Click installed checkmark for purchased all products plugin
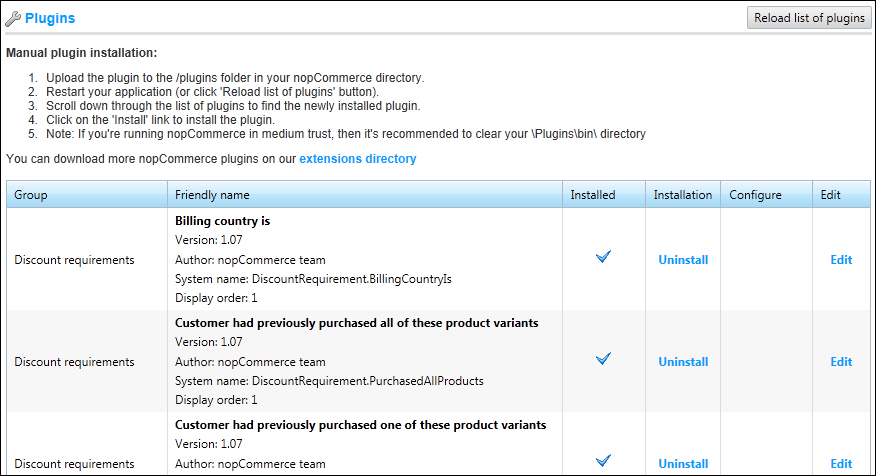 [603, 360]
